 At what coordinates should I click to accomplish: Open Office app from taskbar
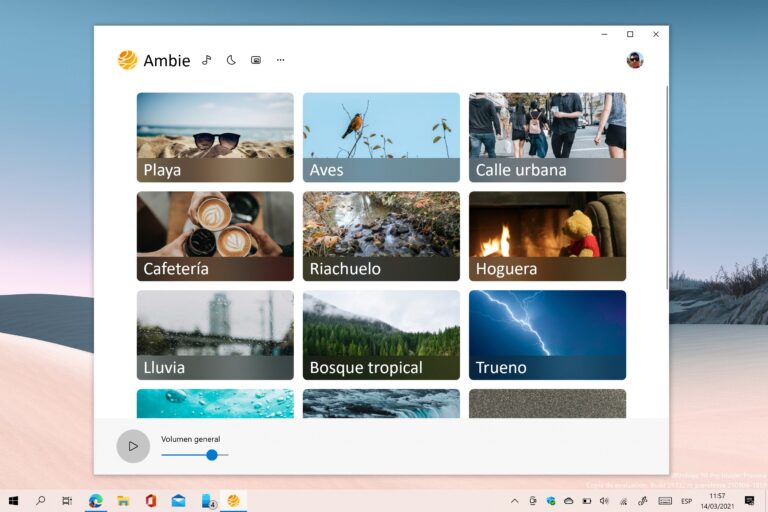(x=151, y=501)
